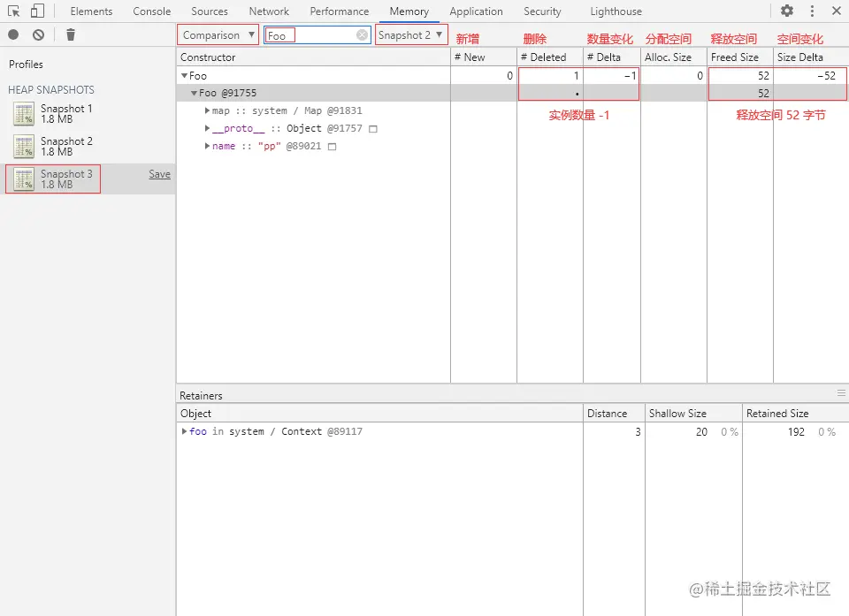Switch to the Elements tab
Screen dimensions: 849x616
91,11
